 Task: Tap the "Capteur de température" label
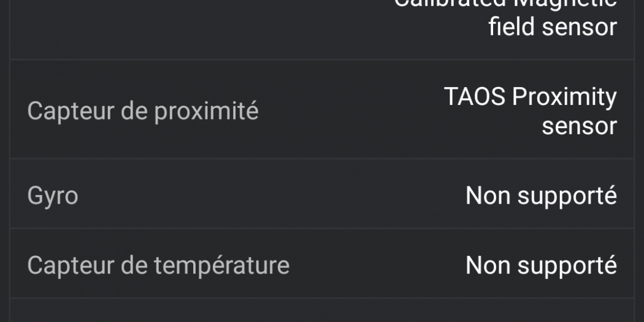pos(158,265)
